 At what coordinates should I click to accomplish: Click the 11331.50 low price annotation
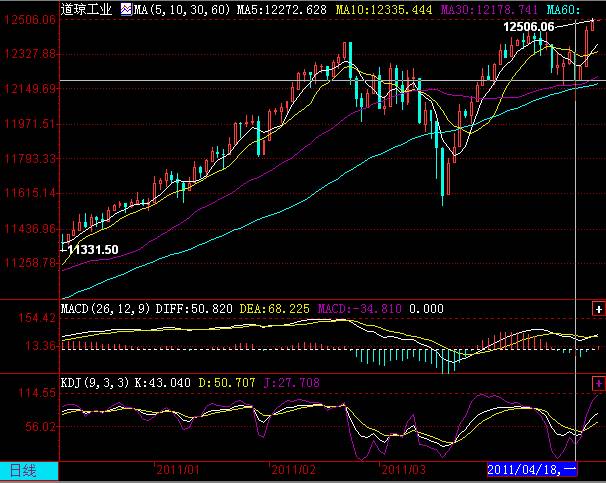coord(93,250)
